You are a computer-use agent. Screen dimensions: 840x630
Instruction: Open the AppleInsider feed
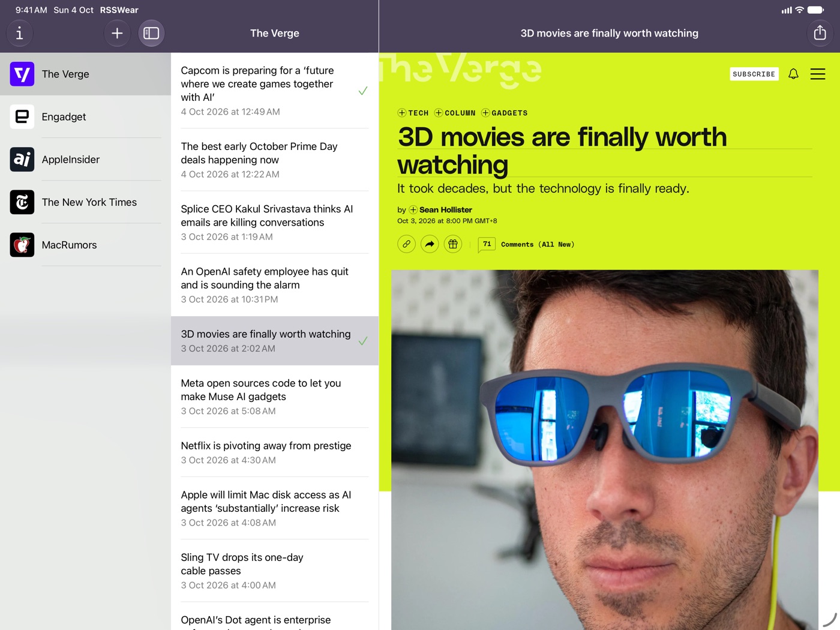(x=85, y=160)
